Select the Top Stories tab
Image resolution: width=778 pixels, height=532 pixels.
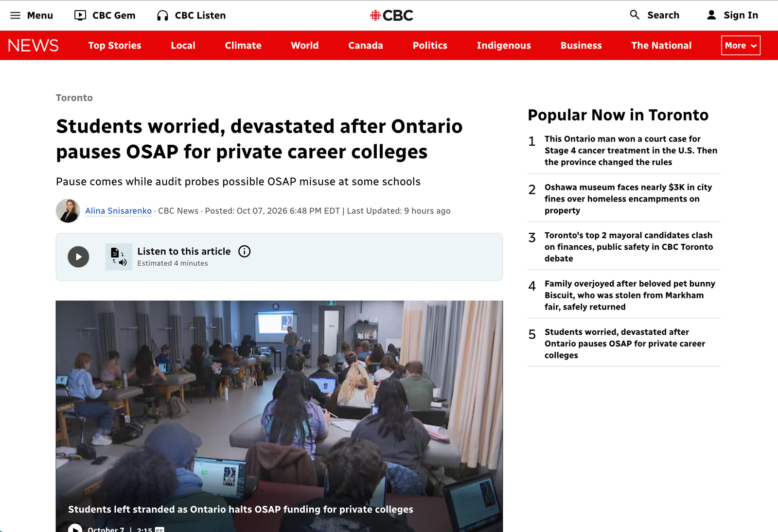click(x=115, y=45)
